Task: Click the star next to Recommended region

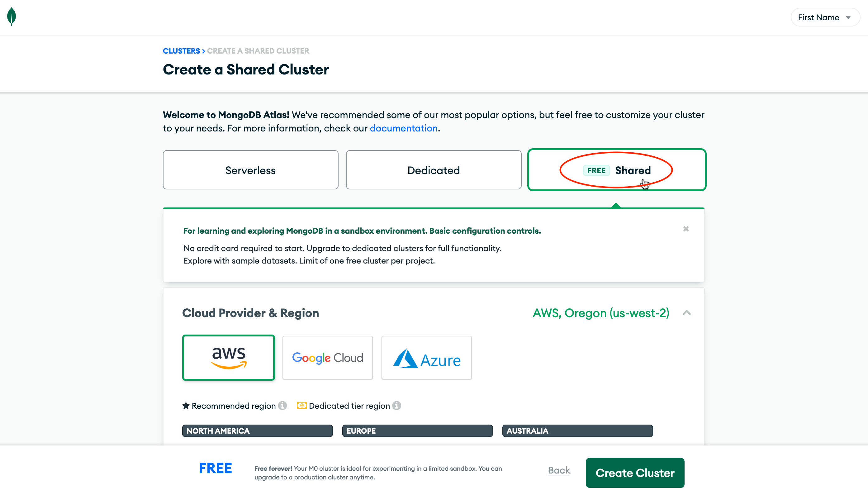Action: tap(186, 405)
